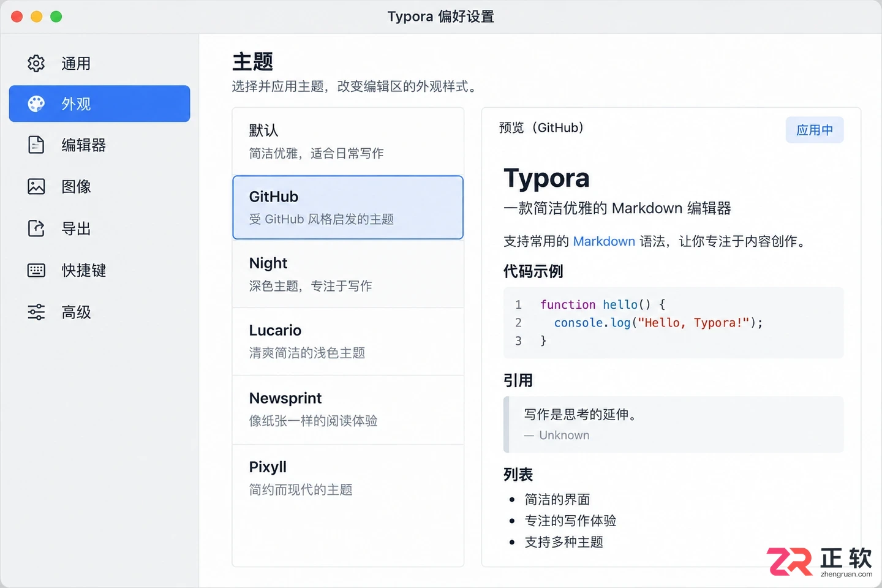Click the 外观 palette icon
Image resolution: width=882 pixels, height=588 pixels.
[36, 104]
